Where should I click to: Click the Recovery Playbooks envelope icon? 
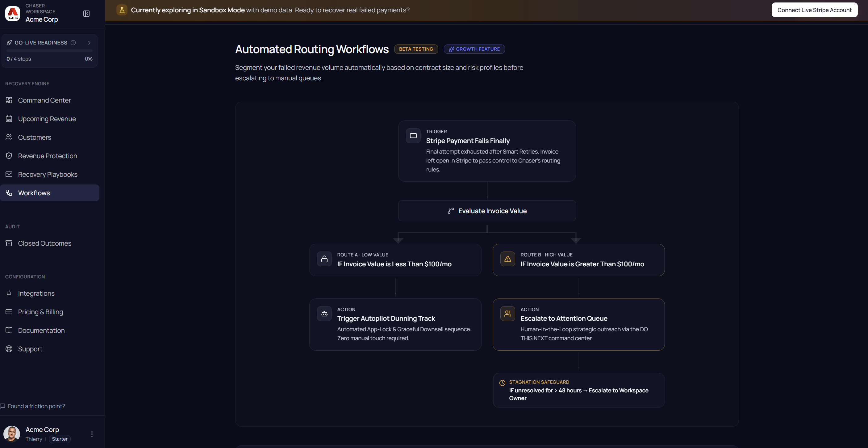(x=9, y=174)
